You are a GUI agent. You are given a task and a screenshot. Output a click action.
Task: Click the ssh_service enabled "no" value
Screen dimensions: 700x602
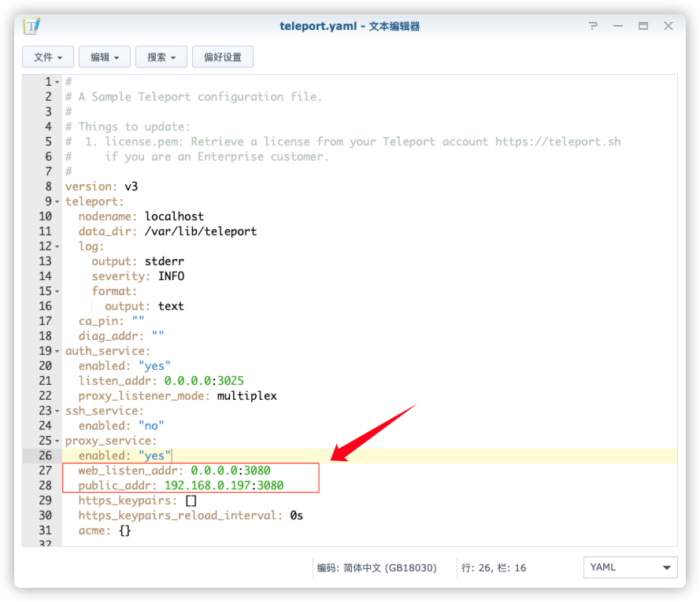(x=151, y=426)
